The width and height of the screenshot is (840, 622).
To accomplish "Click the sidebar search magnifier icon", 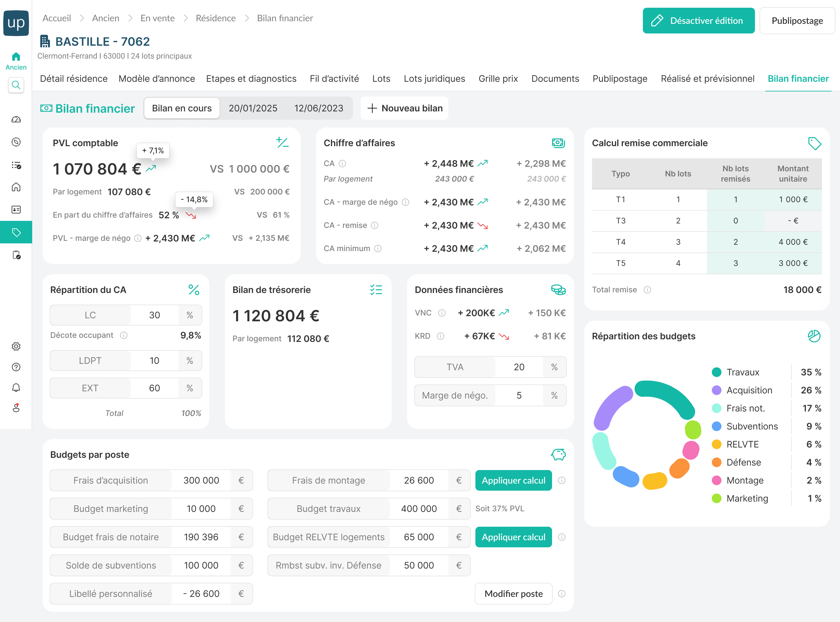I will click(16, 85).
